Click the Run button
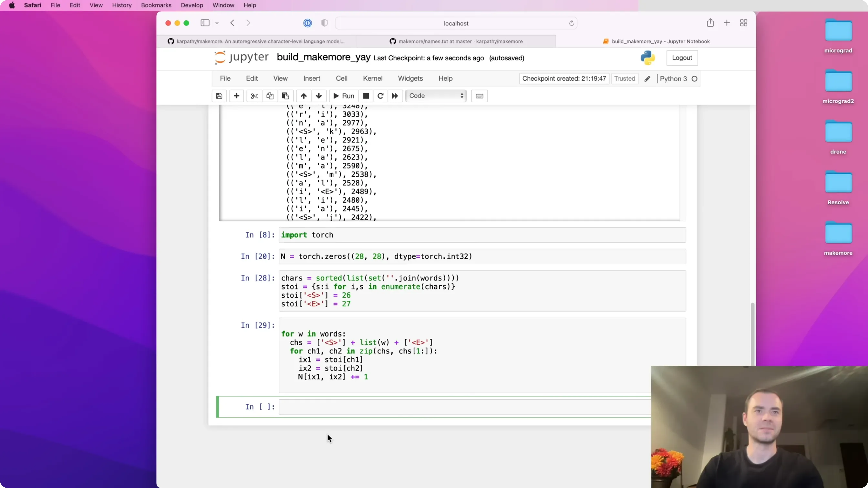Viewport: 868px width, 488px height. coord(343,96)
